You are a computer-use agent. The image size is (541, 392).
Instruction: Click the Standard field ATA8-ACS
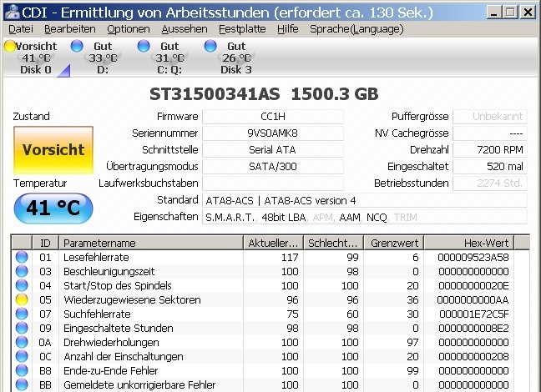click(365, 200)
